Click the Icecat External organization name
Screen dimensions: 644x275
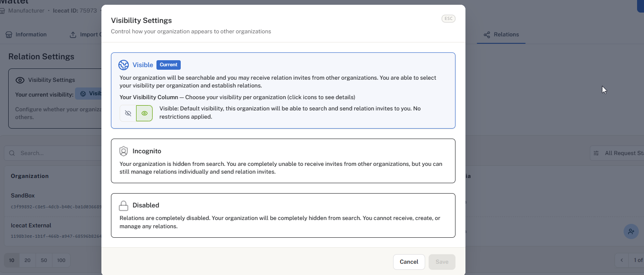click(x=31, y=226)
